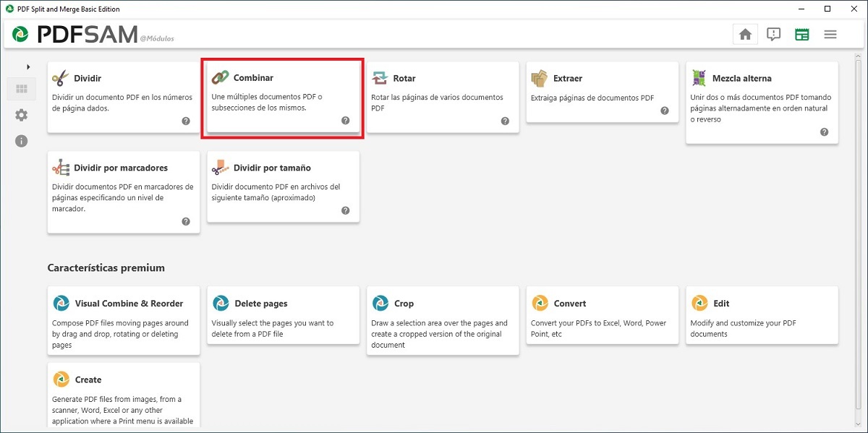Open the Rotar card title
The width and height of the screenshot is (868, 433).
point(404,78)
